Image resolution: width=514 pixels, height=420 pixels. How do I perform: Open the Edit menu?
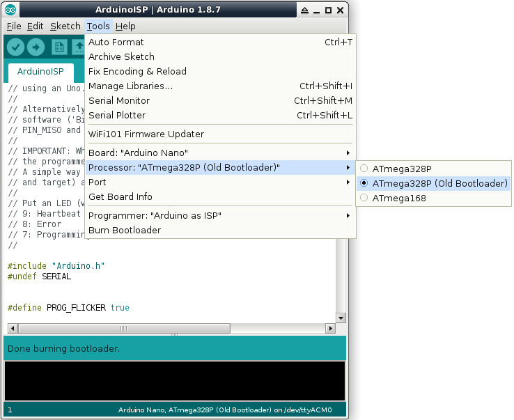(x=35, y=26)
